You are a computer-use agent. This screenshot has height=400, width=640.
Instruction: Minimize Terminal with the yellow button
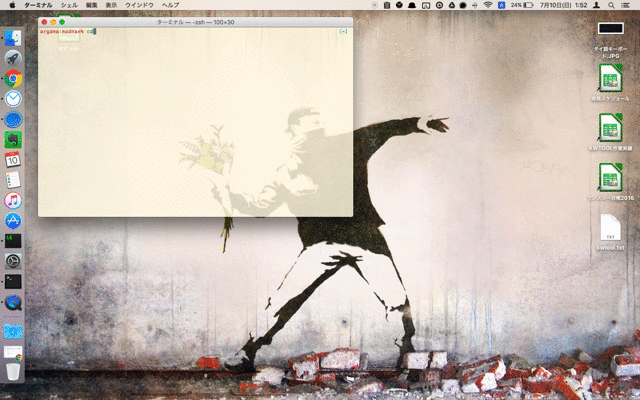(x=53, y=22)
